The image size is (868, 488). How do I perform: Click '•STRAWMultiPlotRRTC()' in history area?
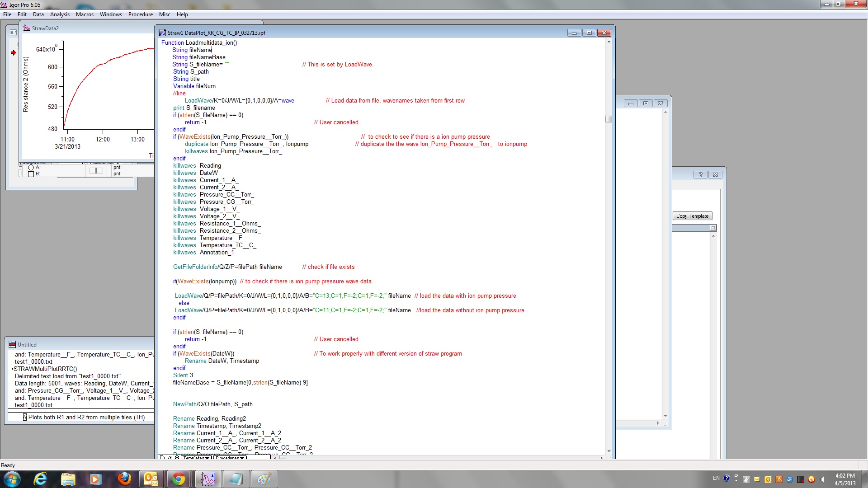(44, 369)
